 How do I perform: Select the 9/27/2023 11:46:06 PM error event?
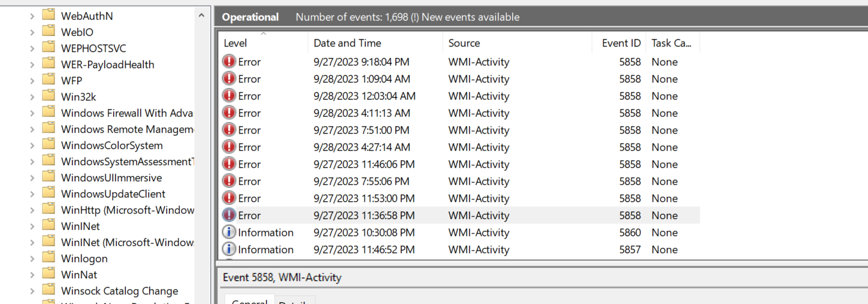coord(459,164)
